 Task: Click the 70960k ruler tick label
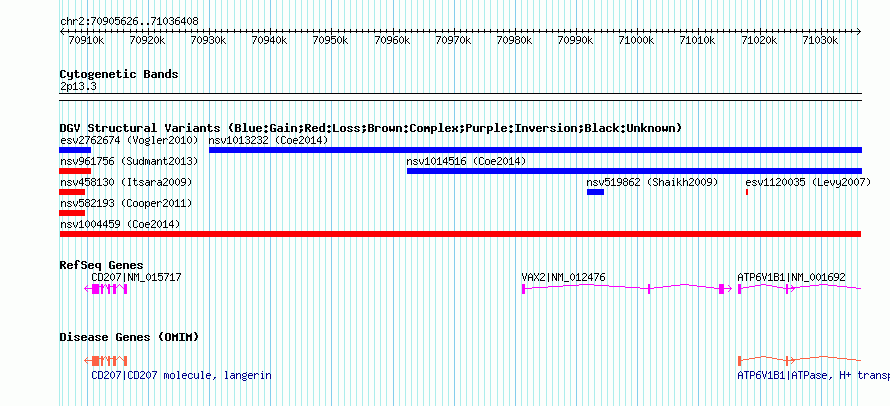(x=392, y=40)
